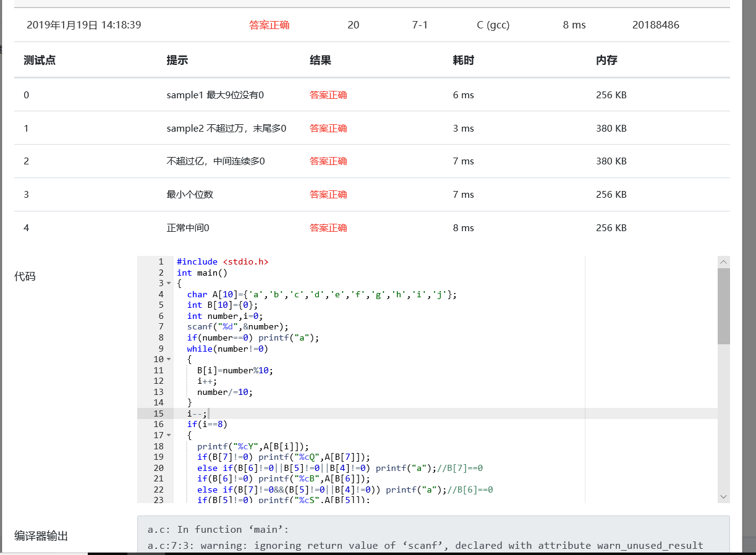Click compiler output 'In function main' line

[x=218, y=530]
